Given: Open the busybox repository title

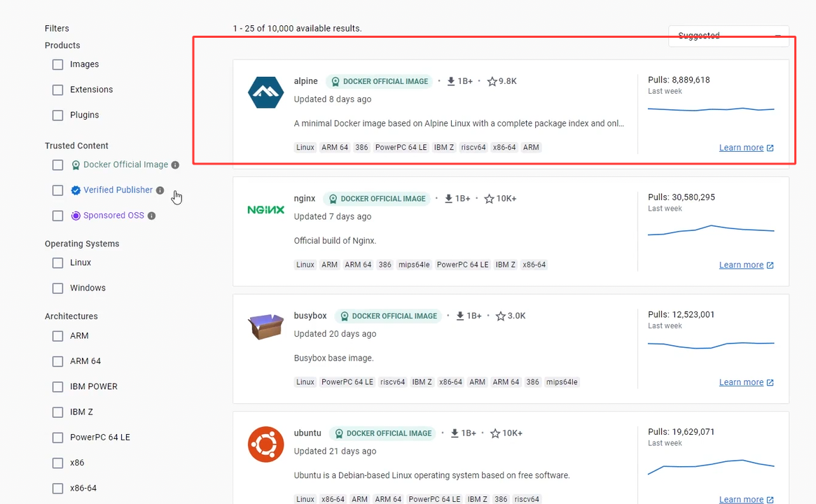Looking at the screenshot, I should (310, 316).
